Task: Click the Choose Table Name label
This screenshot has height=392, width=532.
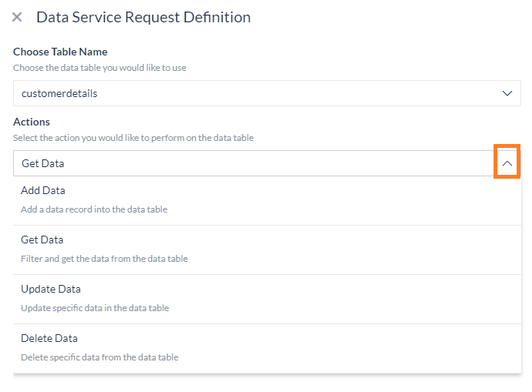Action: click(60, 52)
